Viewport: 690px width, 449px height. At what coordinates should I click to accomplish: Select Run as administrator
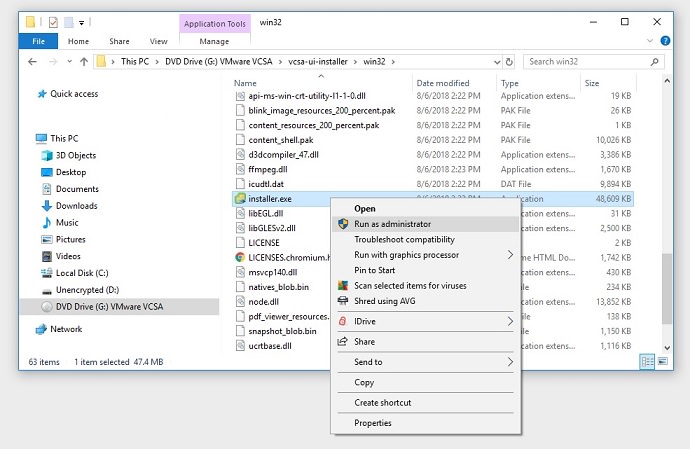(426, 224)
